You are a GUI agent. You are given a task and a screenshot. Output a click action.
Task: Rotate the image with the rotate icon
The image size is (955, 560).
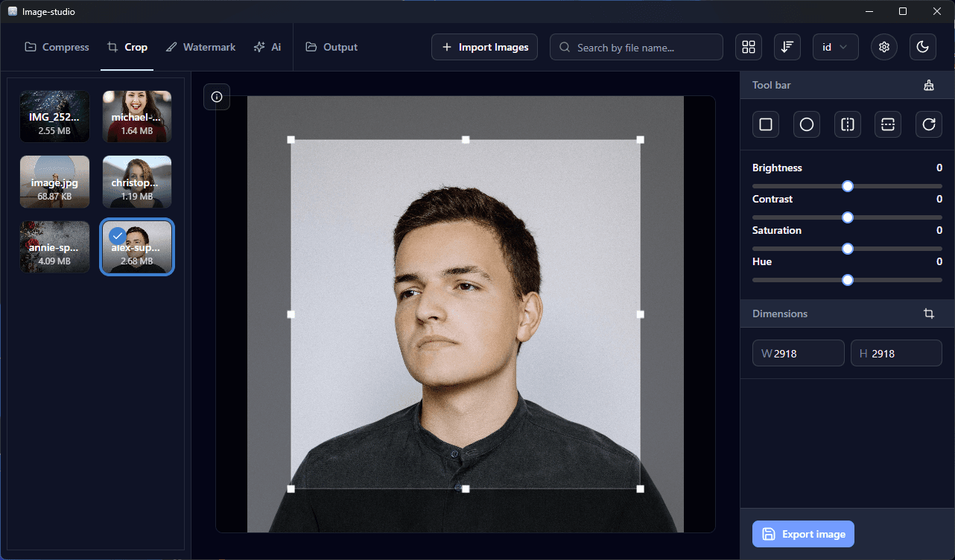(928, 124)
